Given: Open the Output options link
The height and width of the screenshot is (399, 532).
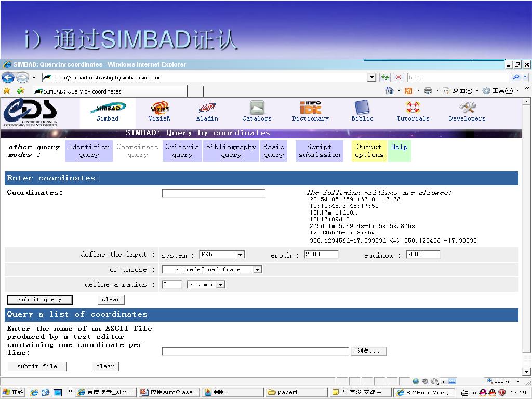Looking at the screenshot, I should [369, 151].
